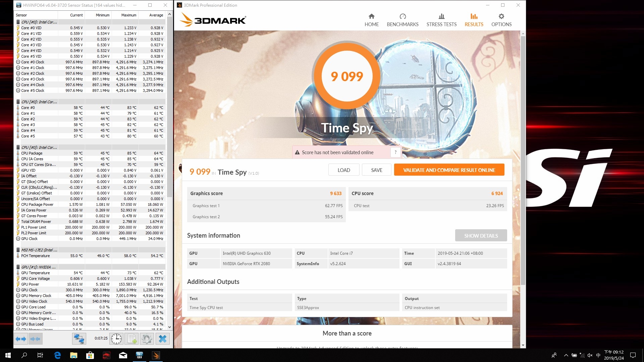Image resolution: width=644 pixels, height=362 pixels.
Task: Launch Microsoft Edge from taskbar
Action: click(x=57, y=355)
